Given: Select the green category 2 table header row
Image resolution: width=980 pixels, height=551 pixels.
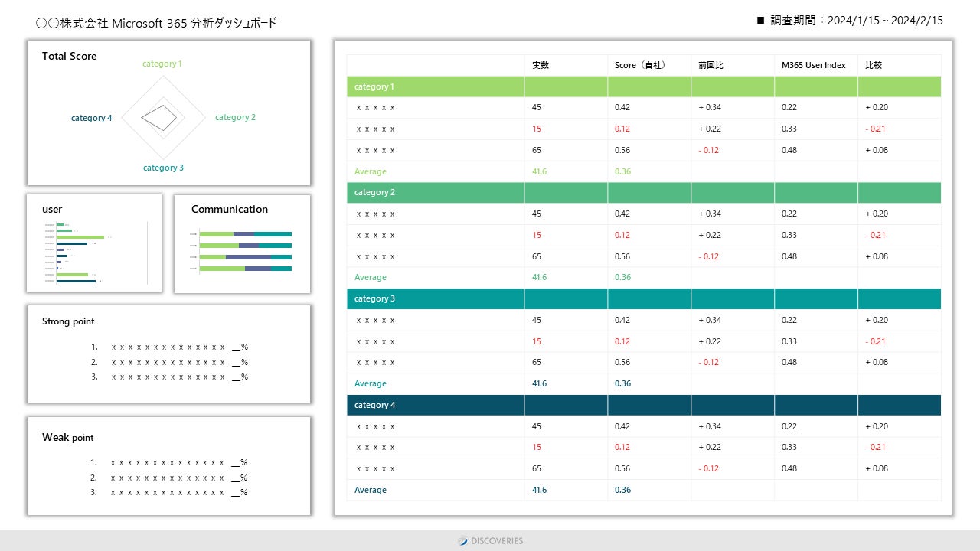Looking at the screenshot, I should pos(644,192).
